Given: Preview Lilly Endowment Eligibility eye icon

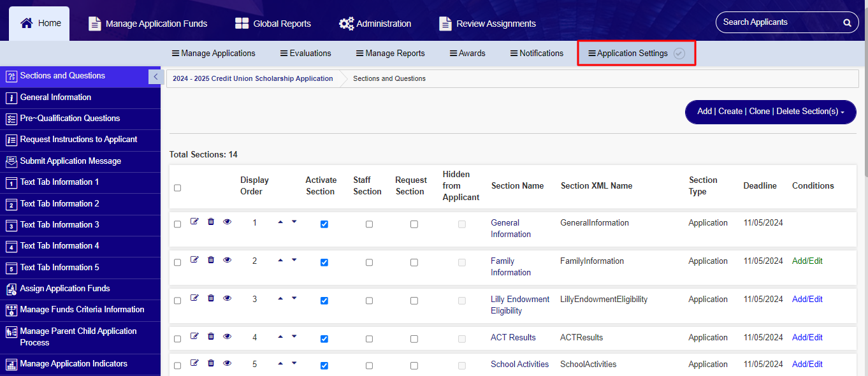Looking at the screenshot, I should (x=228, y=298).
